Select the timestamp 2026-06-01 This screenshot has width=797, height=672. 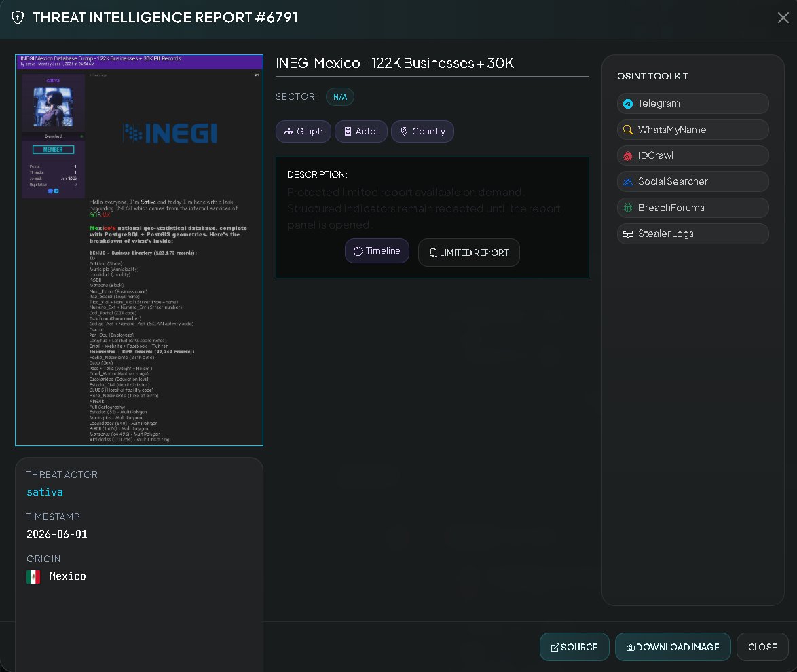[x=57, y=534]
